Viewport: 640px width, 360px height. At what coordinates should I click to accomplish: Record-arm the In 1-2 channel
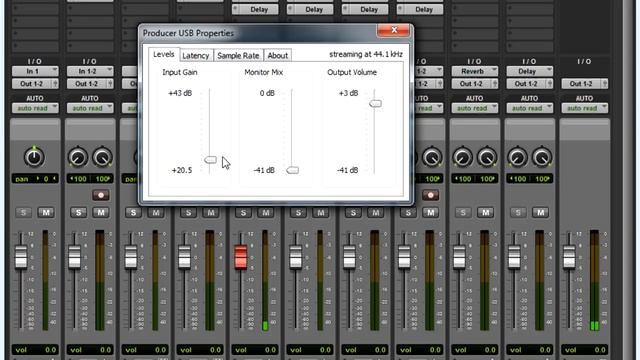pyautogui.click(x=100, y=195)
